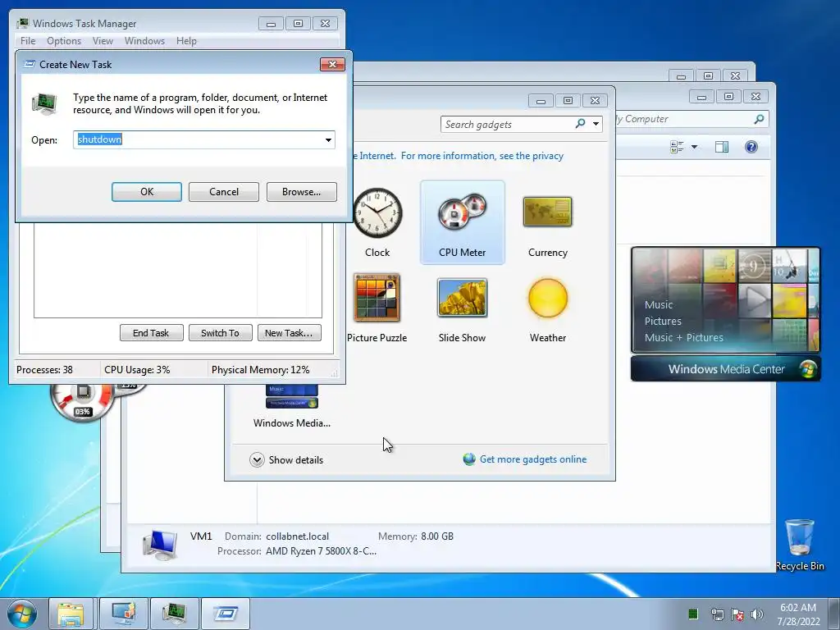Switch to Task Manager taskbar button

pos(174,614)
